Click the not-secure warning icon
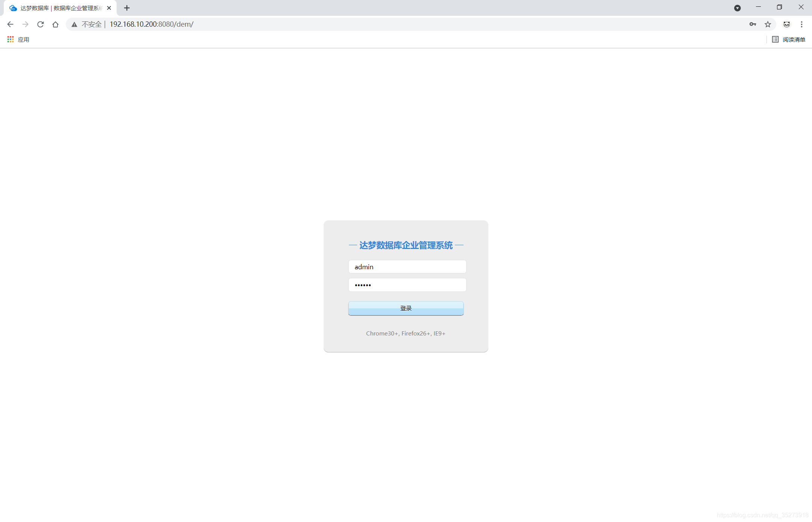Screen dimensions: 812x522 [74, 24]
